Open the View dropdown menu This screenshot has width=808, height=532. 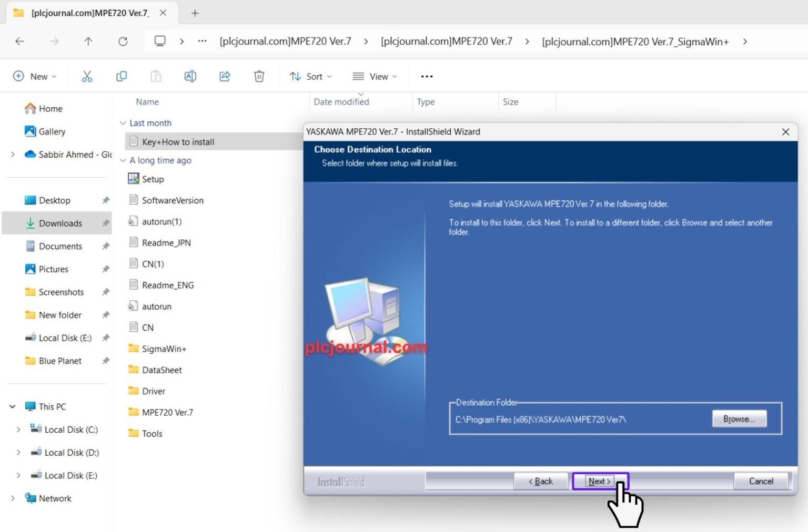coord(375,76)
